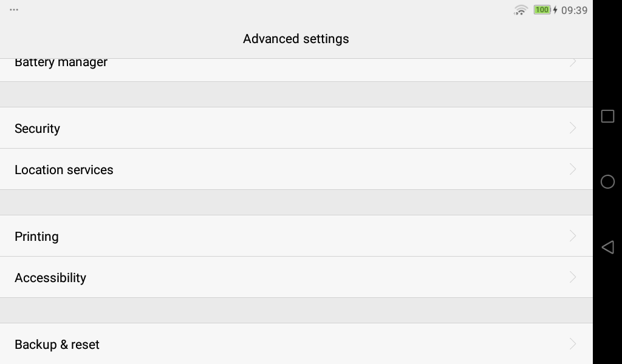Select the Printing settings entry
This screenshot has height=364, width=622.
coord(36,237)
